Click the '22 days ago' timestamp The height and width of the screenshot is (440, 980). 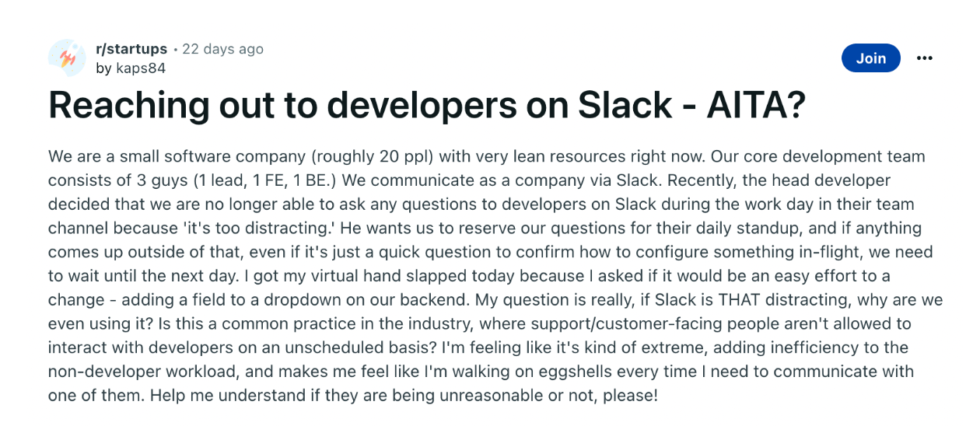point(222,49)
